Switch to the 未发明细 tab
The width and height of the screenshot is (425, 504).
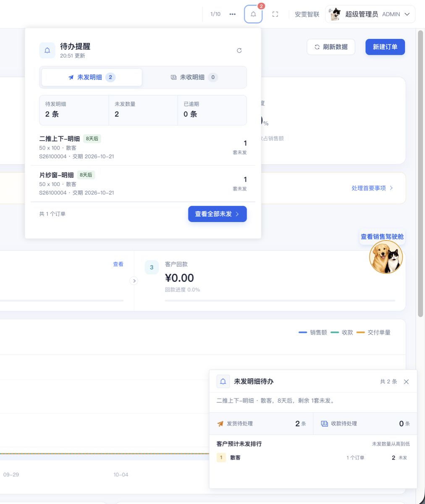coord(92,77)
